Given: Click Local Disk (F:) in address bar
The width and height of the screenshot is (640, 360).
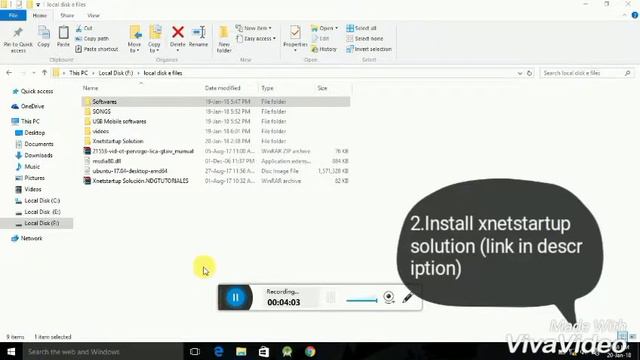Looking at the screenshot, I should [x=116, y=73].
